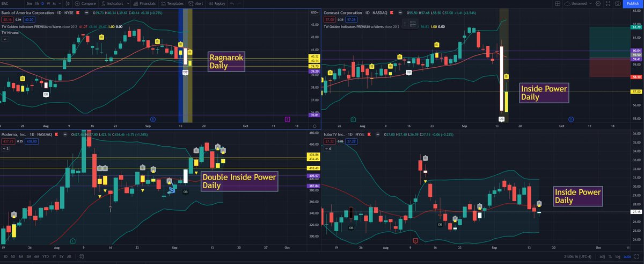Screen dimensions: 644x264
Task: Click fuboTV buy price 27.28 button
Action: pyautogui.click(x=351, y=141)
